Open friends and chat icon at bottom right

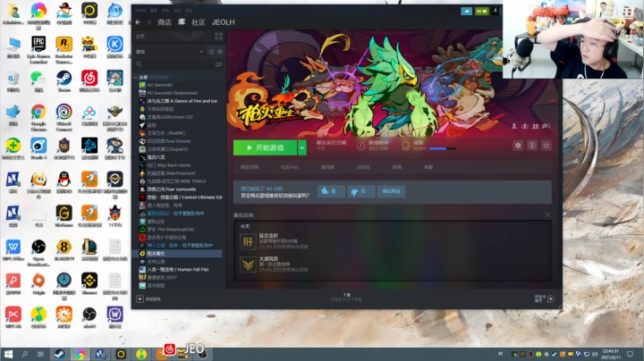tap(551, 298)
